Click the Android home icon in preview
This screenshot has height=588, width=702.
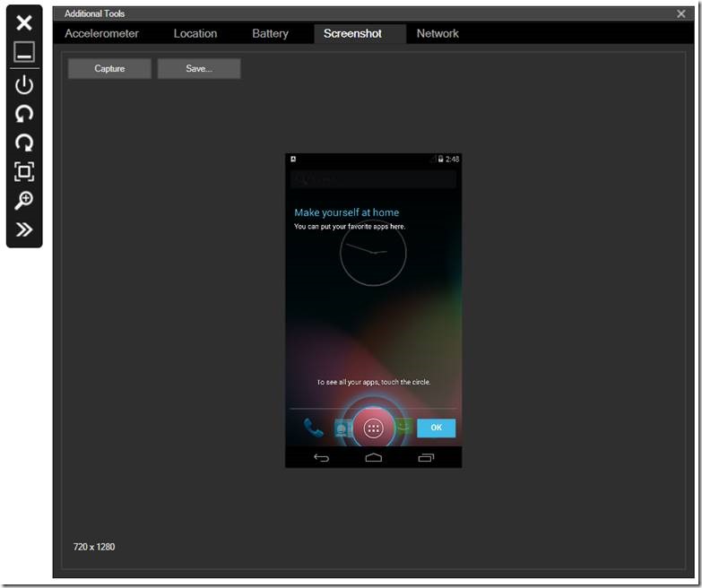tap(374, 457)
